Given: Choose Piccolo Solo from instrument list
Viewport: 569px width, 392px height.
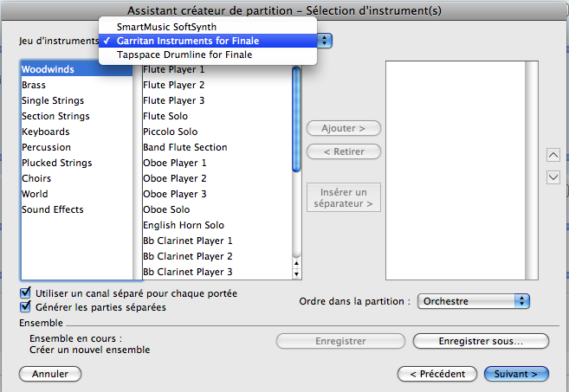Looking at the screenshot, I should (x=170, y=132).
